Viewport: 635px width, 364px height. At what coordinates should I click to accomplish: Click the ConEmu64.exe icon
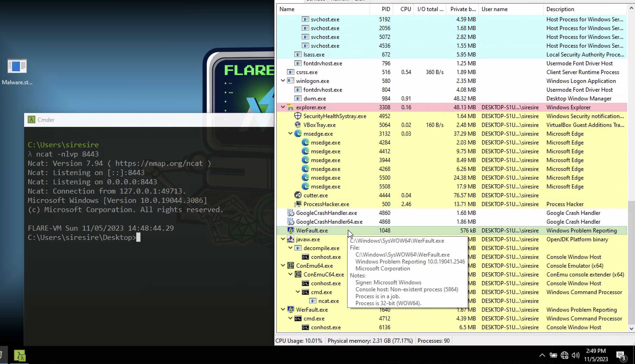coord(290,266)
